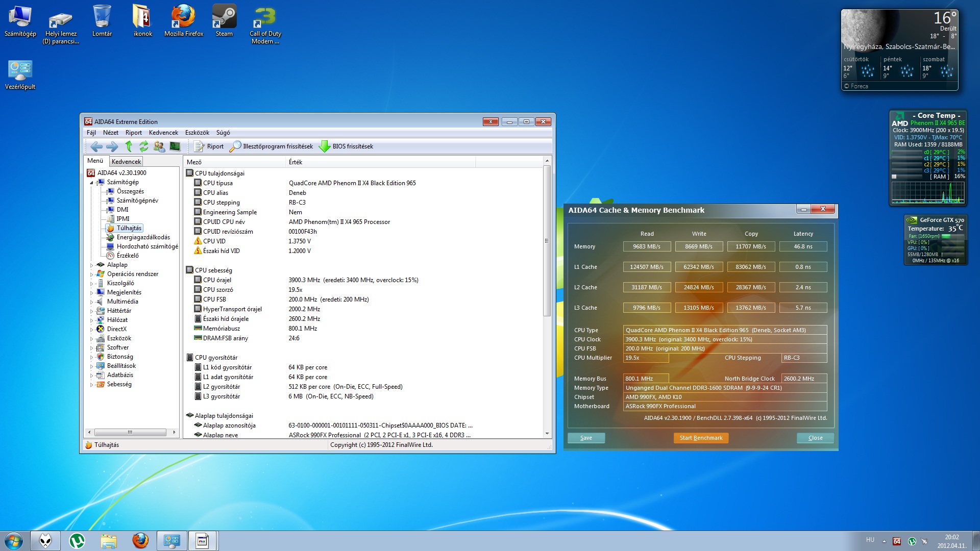The width and height of the screenshot is (980, 551).
Task: Open the Fájl menu
Action: click(x=91, y=133)
